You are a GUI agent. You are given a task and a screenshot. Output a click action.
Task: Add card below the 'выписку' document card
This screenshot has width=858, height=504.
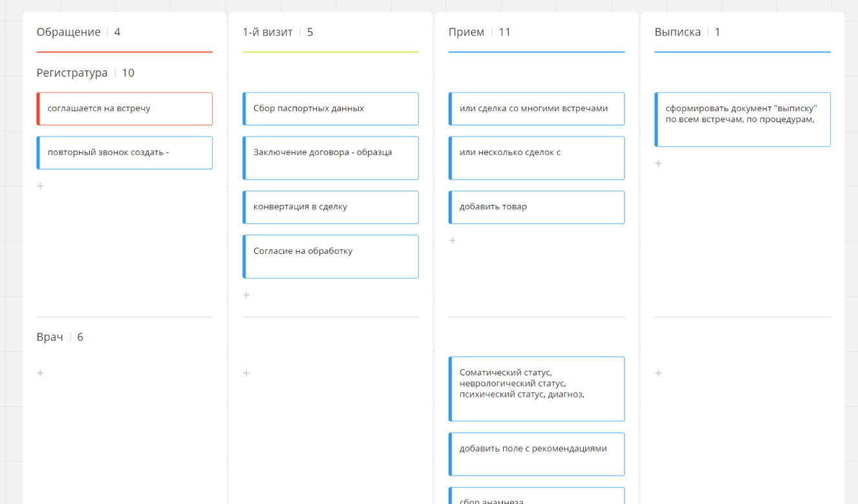tap(658, 163)
